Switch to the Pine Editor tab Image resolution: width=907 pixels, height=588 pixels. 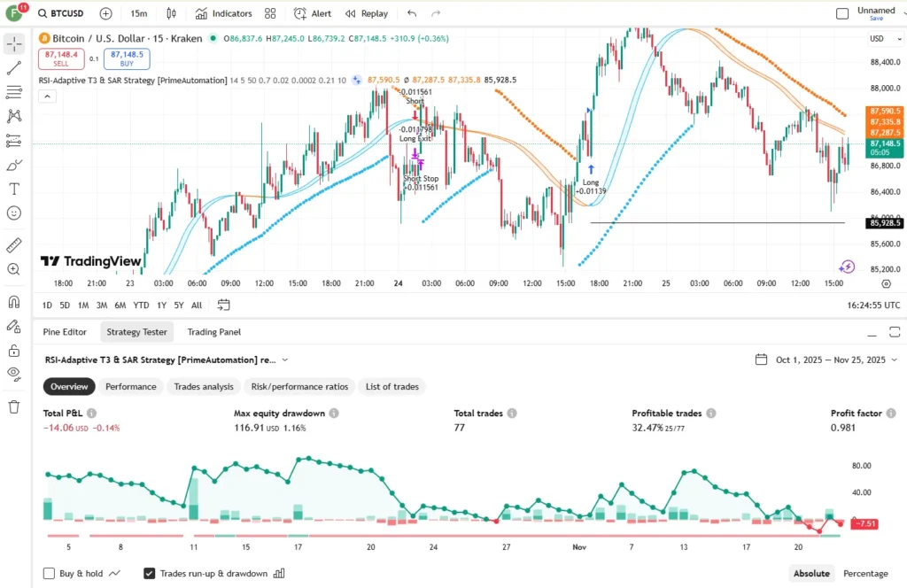[65, 332]
